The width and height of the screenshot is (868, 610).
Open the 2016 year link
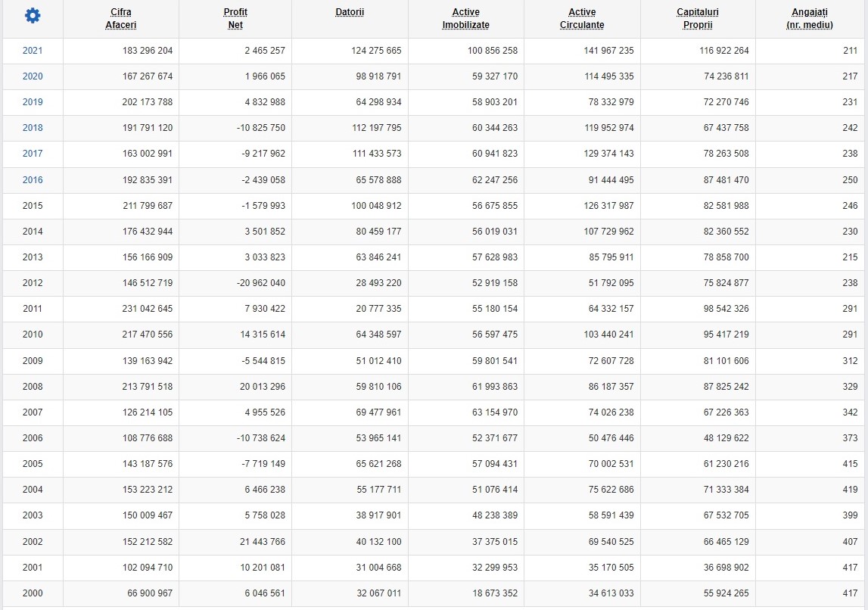(33, 180)
